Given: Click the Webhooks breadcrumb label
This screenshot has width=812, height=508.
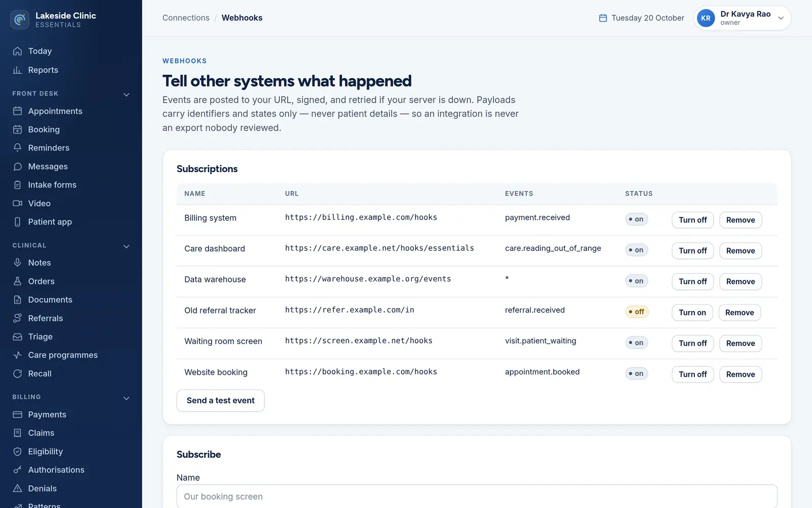Looking at the screenshot, I should click(x=242, y=18).
